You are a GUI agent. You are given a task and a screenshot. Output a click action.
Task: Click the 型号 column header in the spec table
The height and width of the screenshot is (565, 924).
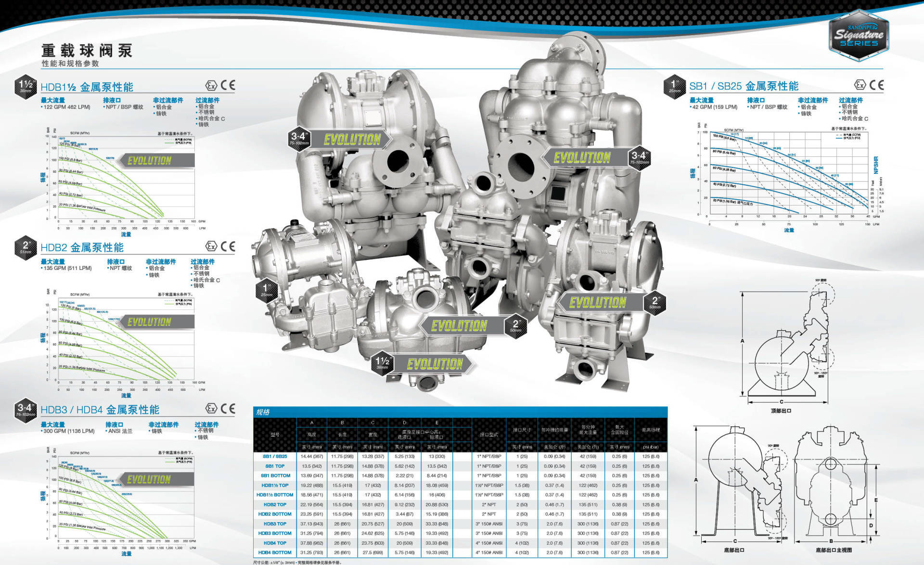pyautogui.click(x=275, y=435)
